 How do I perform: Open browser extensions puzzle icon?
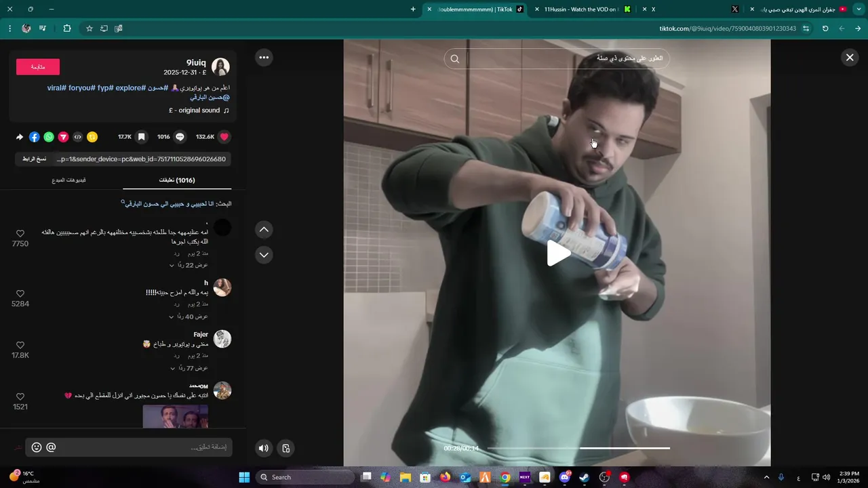(x=66, y=28)
